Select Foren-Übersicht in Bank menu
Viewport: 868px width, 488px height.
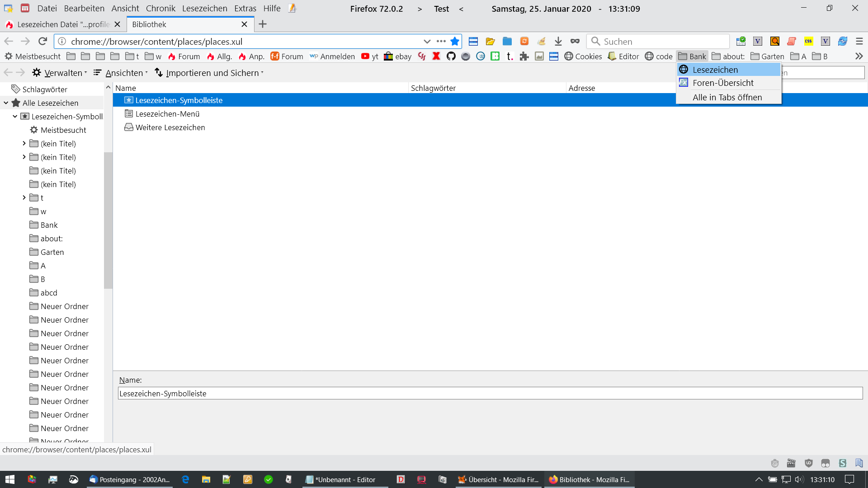722,83
